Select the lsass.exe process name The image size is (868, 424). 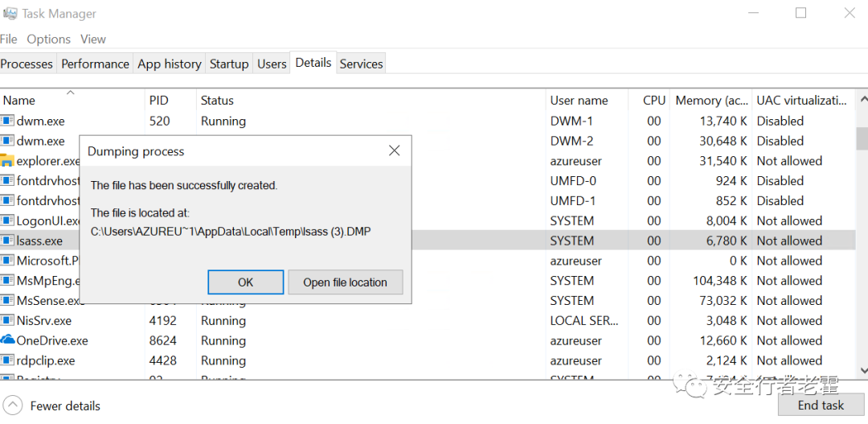click(x=39, y=241)
